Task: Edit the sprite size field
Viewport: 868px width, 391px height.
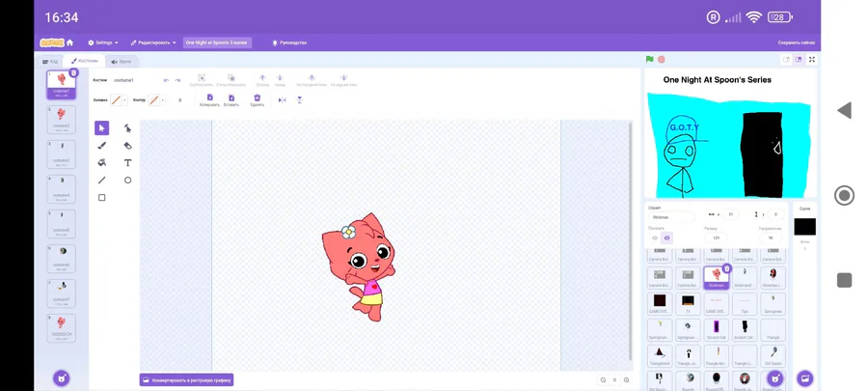Action: tap(716, 237)
